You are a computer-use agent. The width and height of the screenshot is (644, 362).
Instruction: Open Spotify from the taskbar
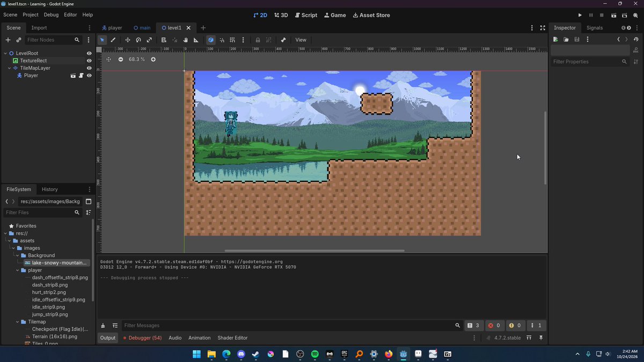315,354
